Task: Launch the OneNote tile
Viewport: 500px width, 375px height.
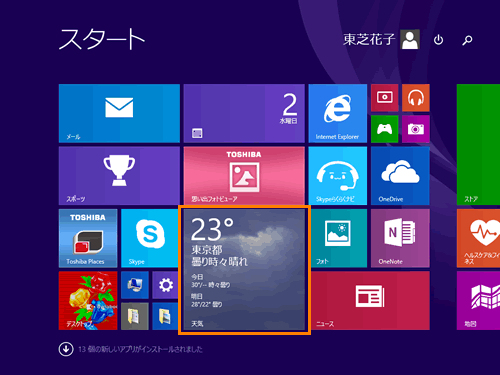Action: 400,238
